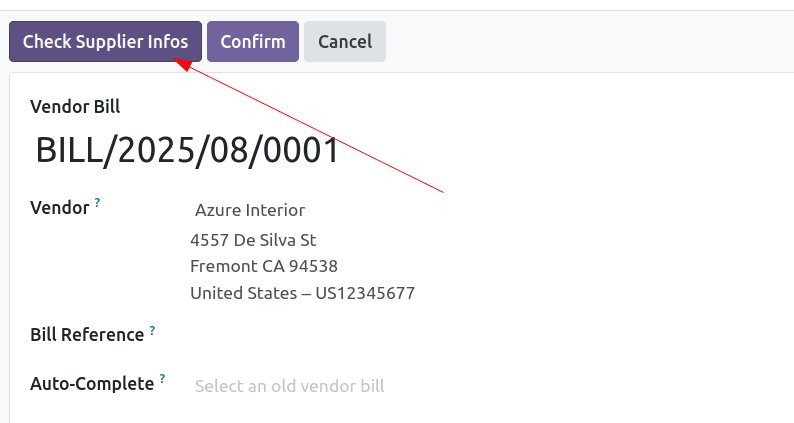Click the tax ID US12345677
Viewport: 794px width, 423px height.
click(x=365, y=293)
